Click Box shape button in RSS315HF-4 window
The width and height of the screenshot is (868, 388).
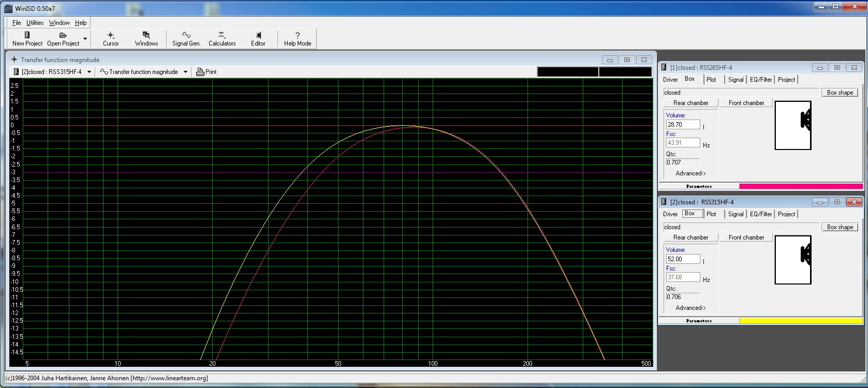point(840,227)
